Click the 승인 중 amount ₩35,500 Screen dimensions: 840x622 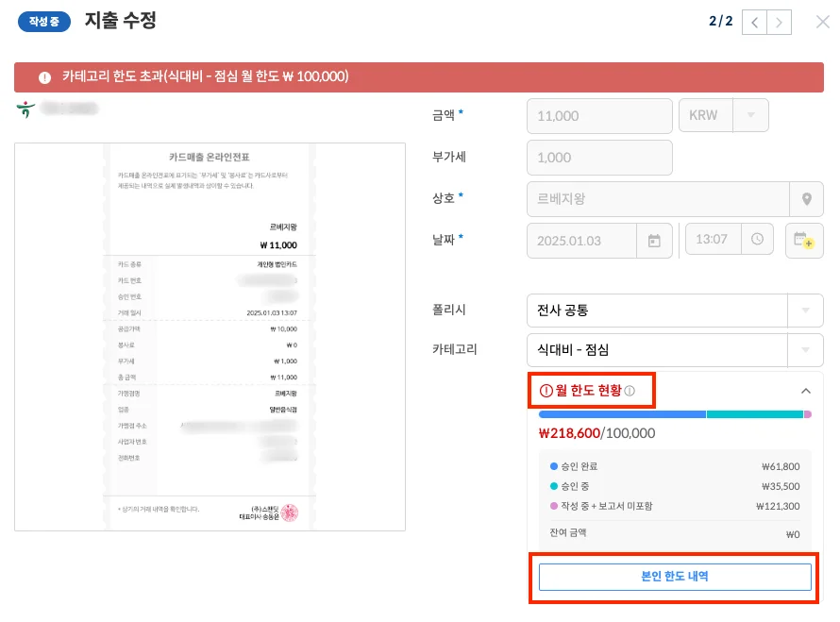click(781, 486)
